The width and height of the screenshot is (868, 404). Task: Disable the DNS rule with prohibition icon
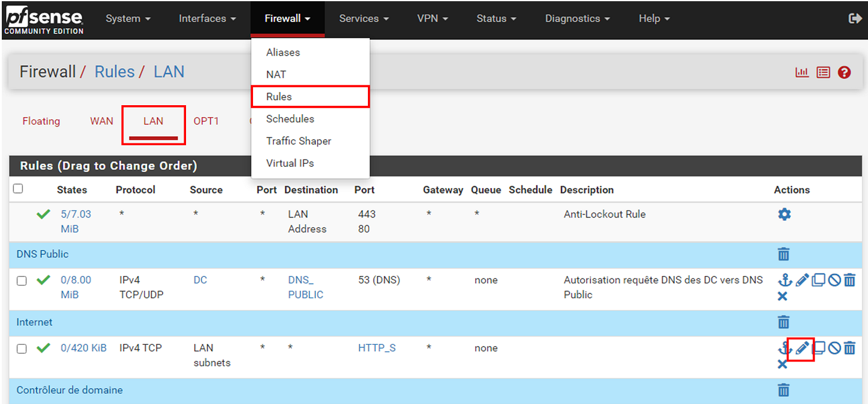[x=836, y=280]
